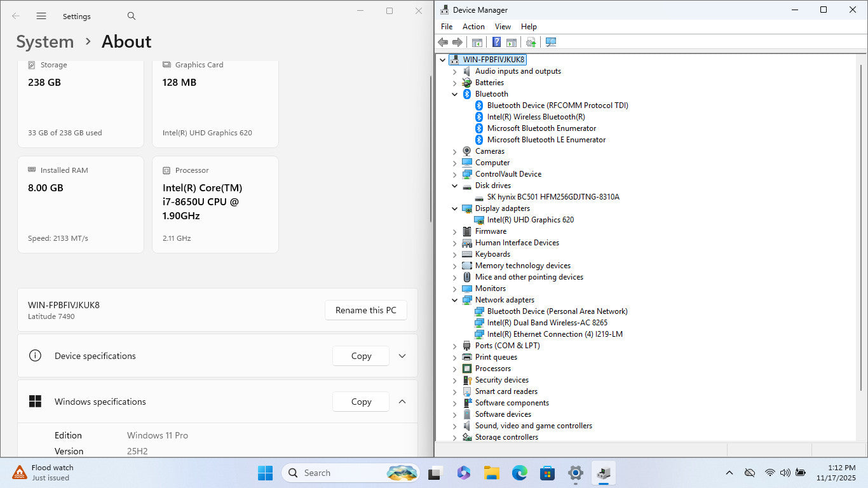Click the blue Help question mark icon

(x=496, y=43)
